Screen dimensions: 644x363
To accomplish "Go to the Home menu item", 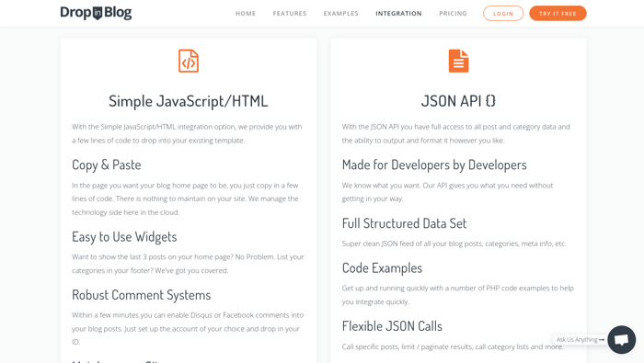I will (246, 14).
